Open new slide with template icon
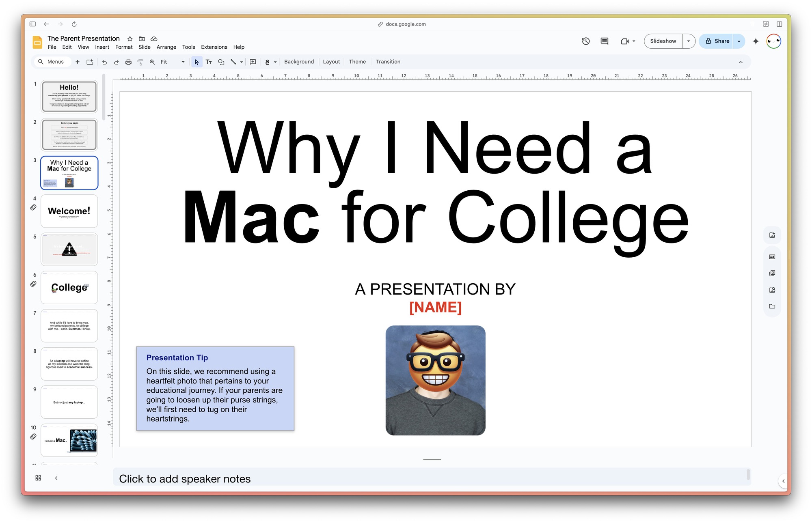Screen dimensions: 812x523 click(x=90, y=62)
